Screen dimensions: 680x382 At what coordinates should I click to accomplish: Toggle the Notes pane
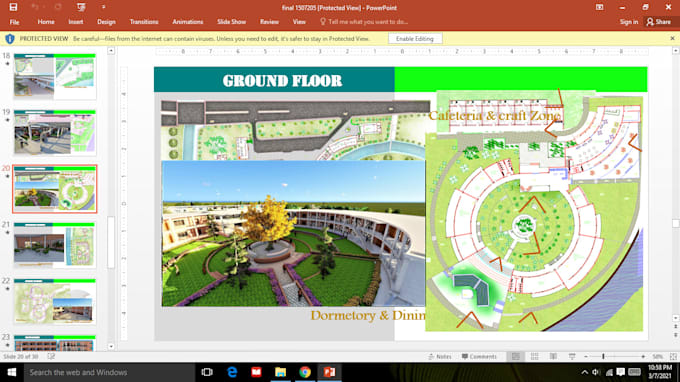[x=440, y=356]
